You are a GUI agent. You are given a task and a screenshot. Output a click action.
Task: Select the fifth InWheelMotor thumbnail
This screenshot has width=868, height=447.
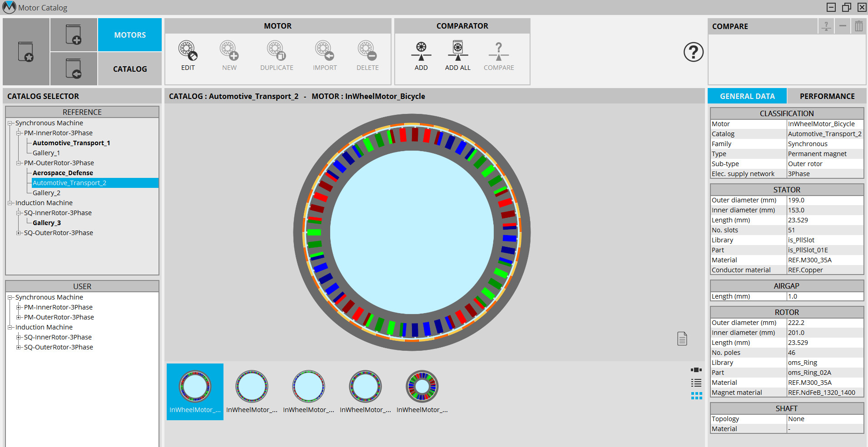(x=422, y=391)
